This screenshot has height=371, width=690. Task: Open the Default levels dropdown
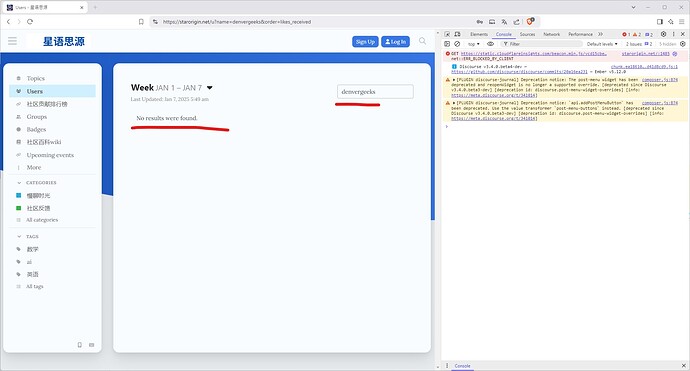(602, 44)
